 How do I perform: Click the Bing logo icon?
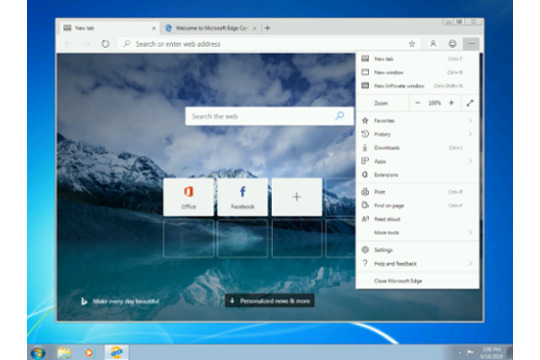click(x=84, y=301)
